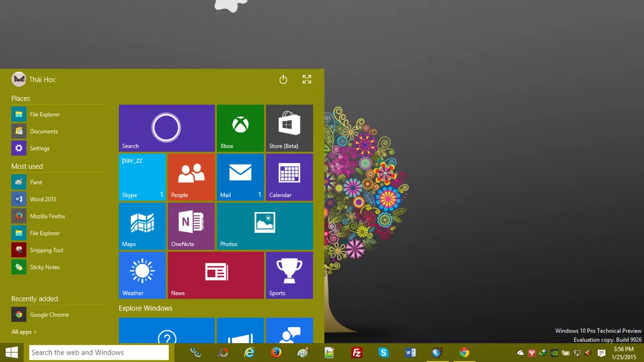644x362 pixels.
Task: Launch the Sports tile
Action: tap(289, 275)
